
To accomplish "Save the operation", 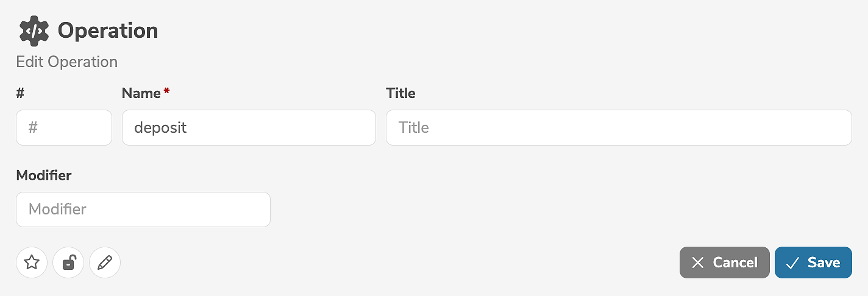I will click(813, 263).
